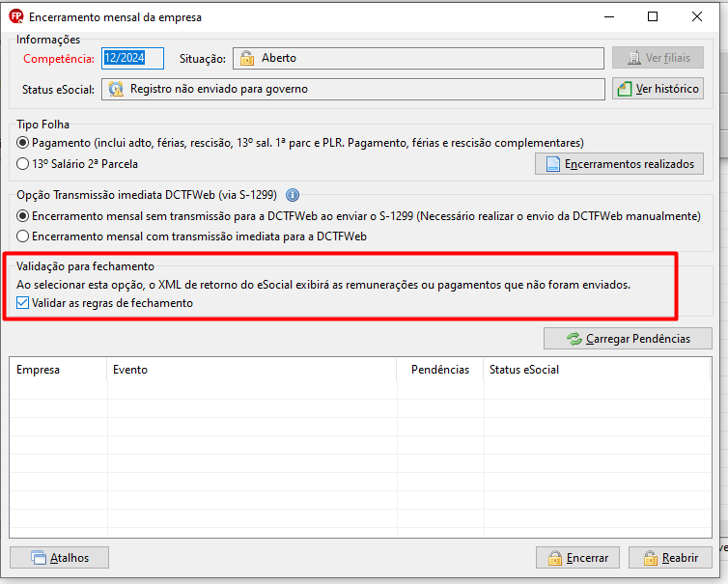
Task: Click Status eSocial field Registro não enviado
Action: pos(353,89)
